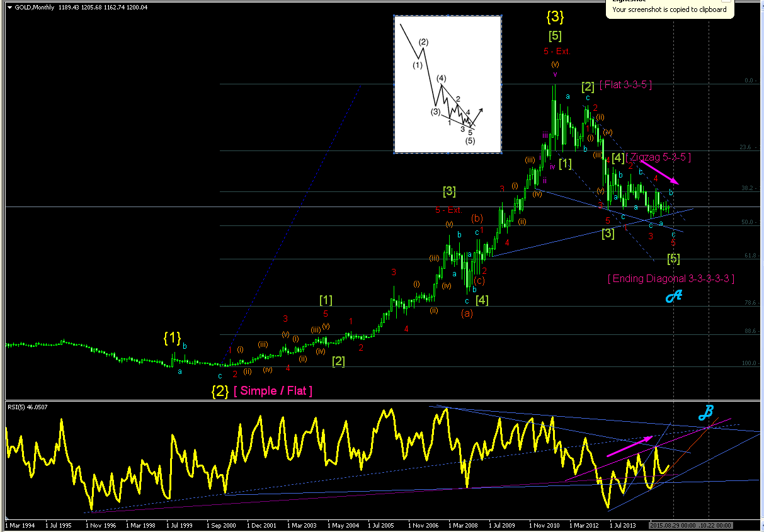
Task: Select the magenta up arrow in RSI panel
Action: coord(630,445)
